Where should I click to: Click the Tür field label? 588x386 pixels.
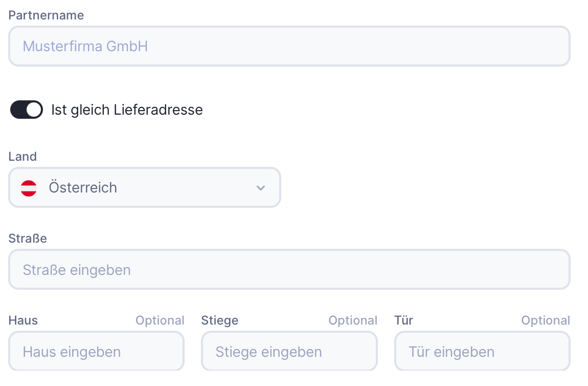pyautogui.click(x=404, y=320)
